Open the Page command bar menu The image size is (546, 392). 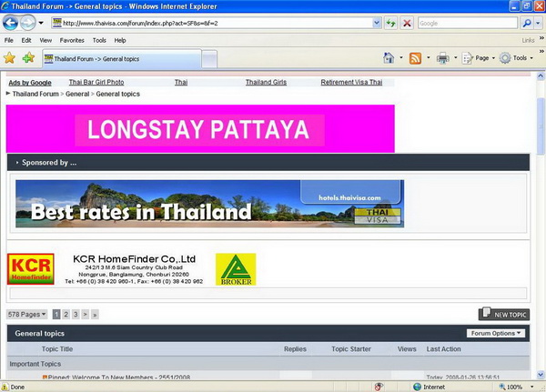pyautogui.click(x=478, y=58)
